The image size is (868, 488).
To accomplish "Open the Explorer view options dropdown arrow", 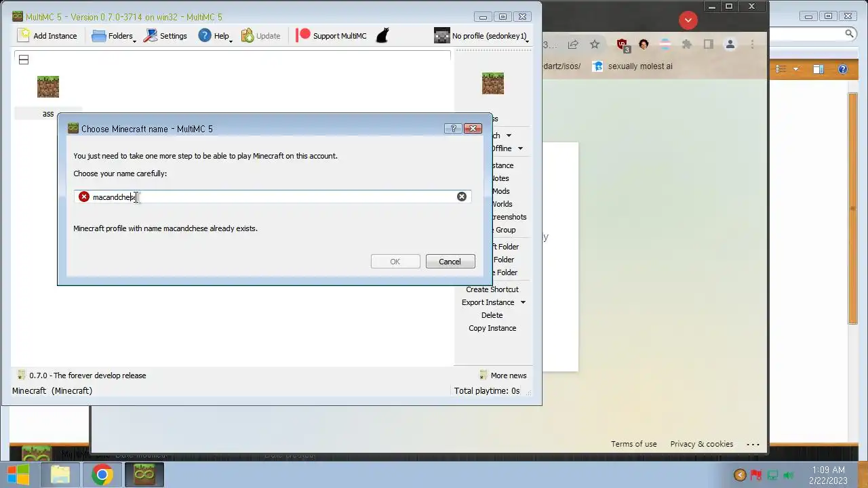I will pos(796,69).
